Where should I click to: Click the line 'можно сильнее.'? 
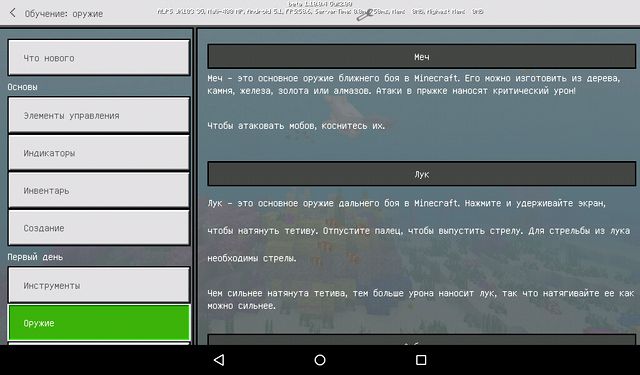(242, 306)
